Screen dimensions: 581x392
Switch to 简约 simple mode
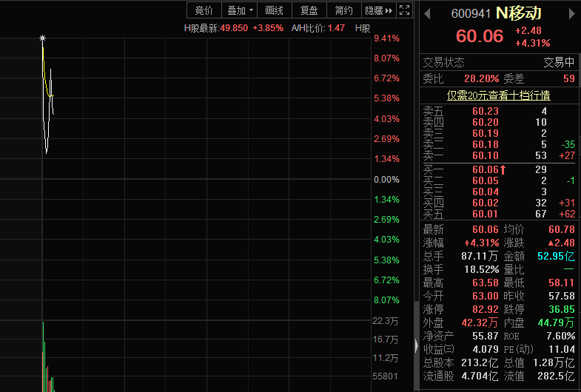[344, 10]
